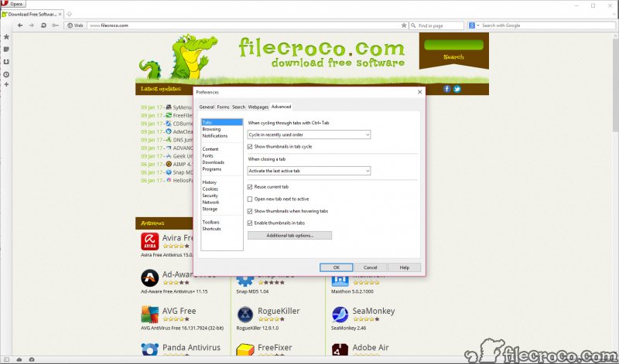619x364 pixels.
Task: Open Help for Preferences
Action: click(404, 267)
